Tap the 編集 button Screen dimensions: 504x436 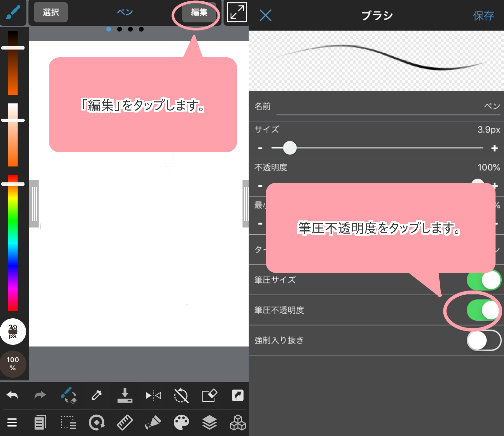click(x=199, y=12)
